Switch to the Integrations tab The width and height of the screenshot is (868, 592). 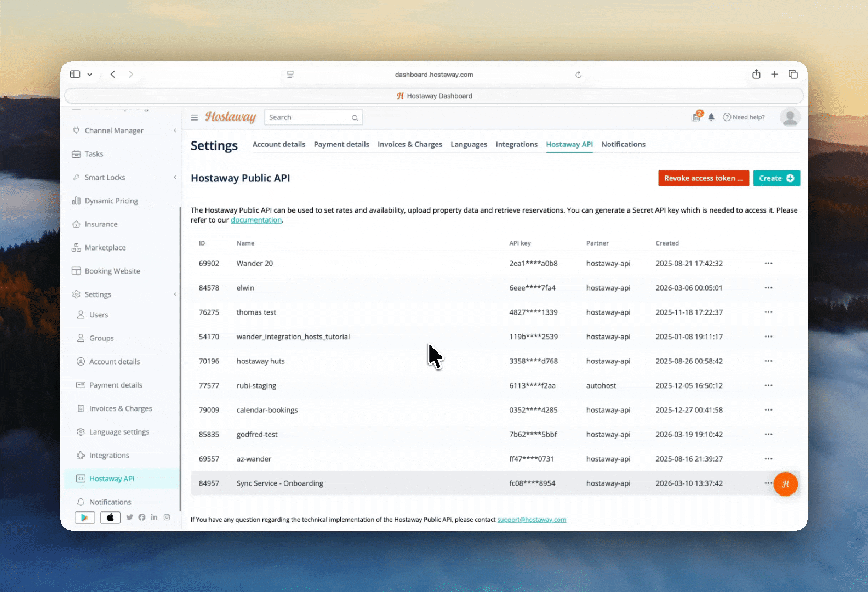pyautogui.click(x=517, y=144)
